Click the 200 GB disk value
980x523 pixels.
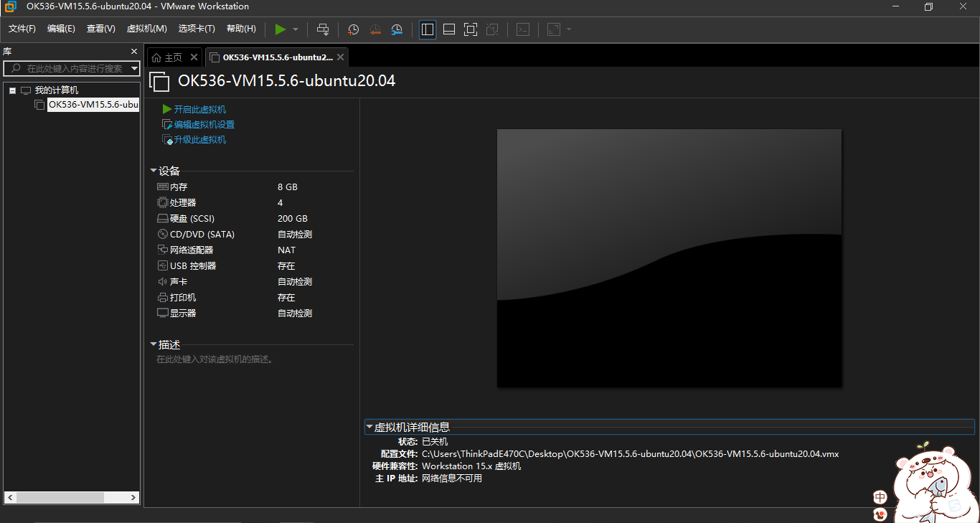(x=293, y=218)
